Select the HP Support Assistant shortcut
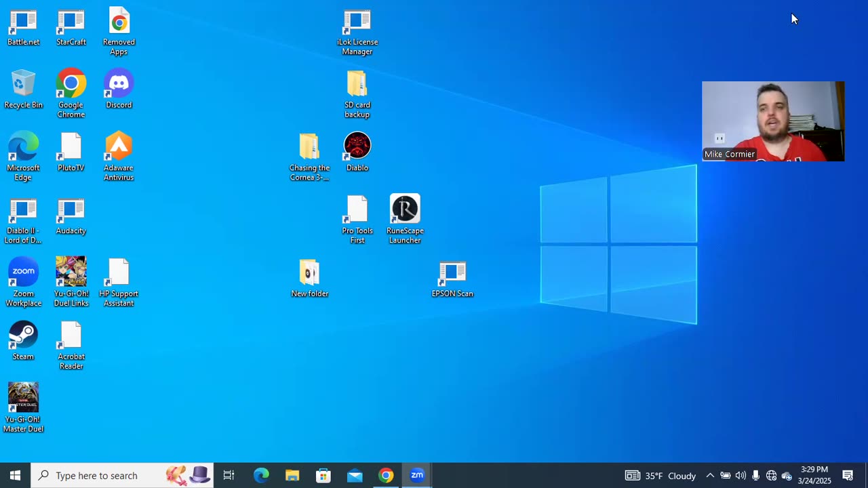This screenshot has width=868, height=488. (x=119, y=283)
